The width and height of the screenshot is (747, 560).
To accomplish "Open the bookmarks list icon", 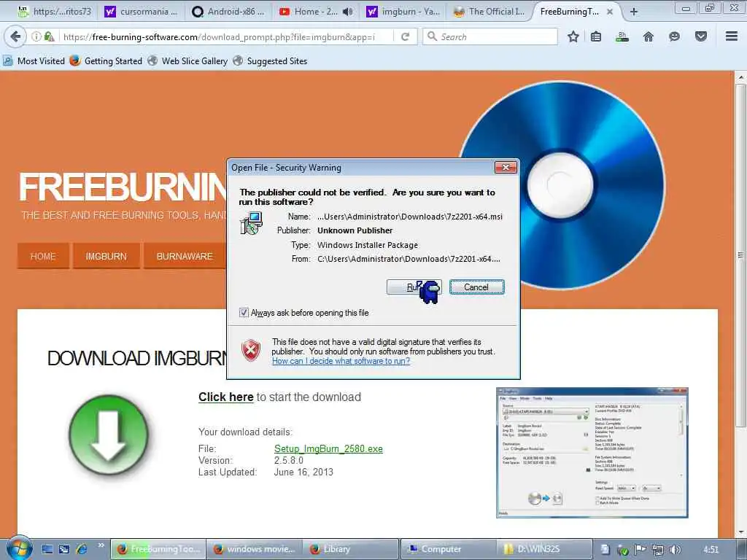I will pos(596,36).
